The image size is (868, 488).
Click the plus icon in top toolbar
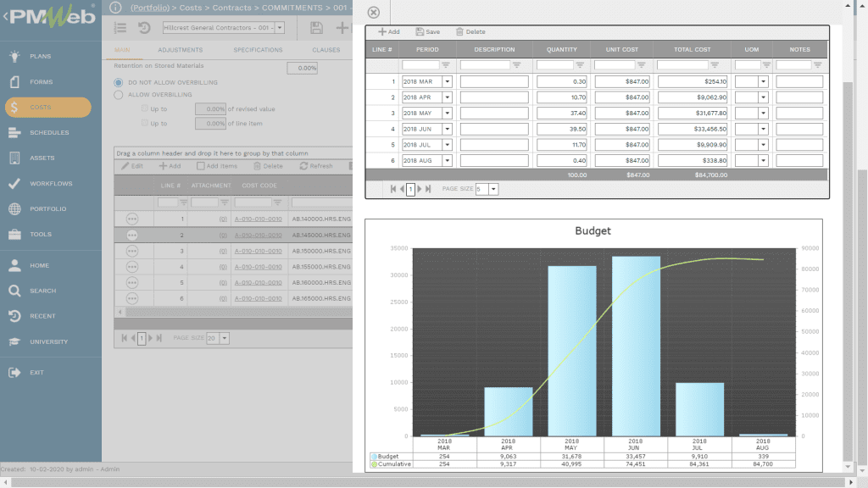click(x=342, y=28)
